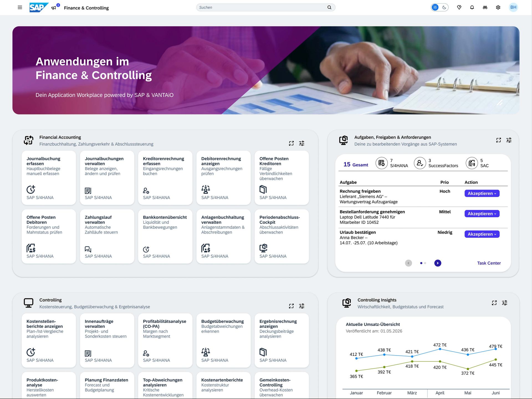
Task: Open Financial Accounting section settings sliders
Action: [301, 143]
